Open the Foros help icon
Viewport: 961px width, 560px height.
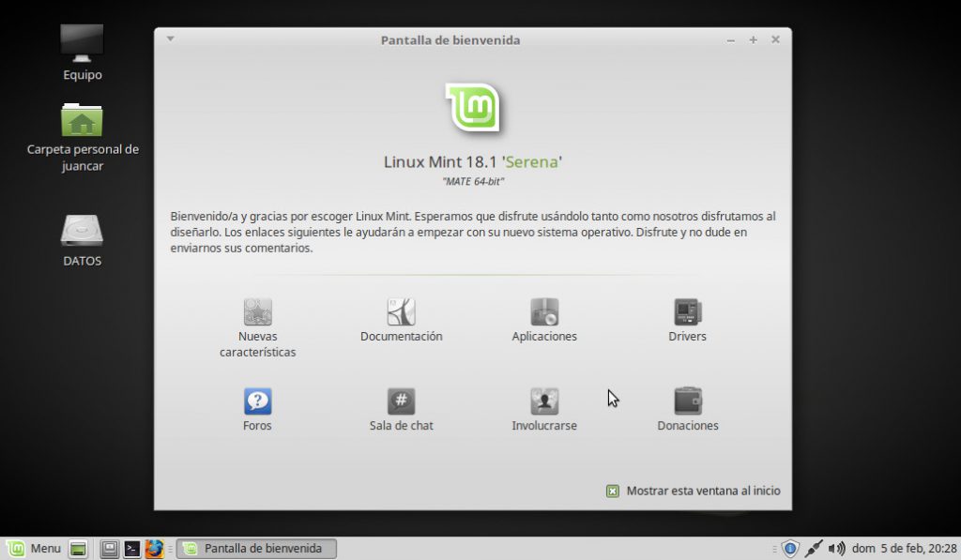tap(257, 401)
